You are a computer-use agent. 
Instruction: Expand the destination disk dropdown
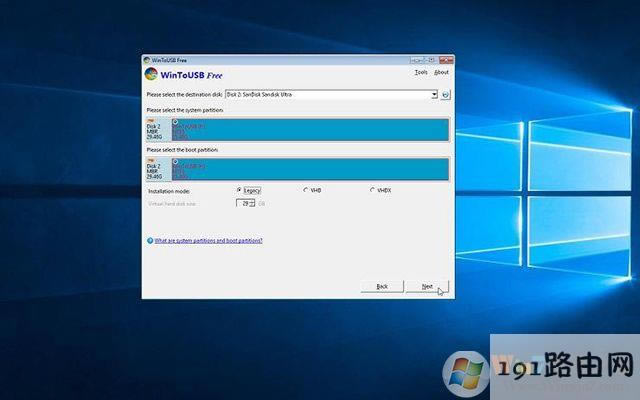pos(434,94)
